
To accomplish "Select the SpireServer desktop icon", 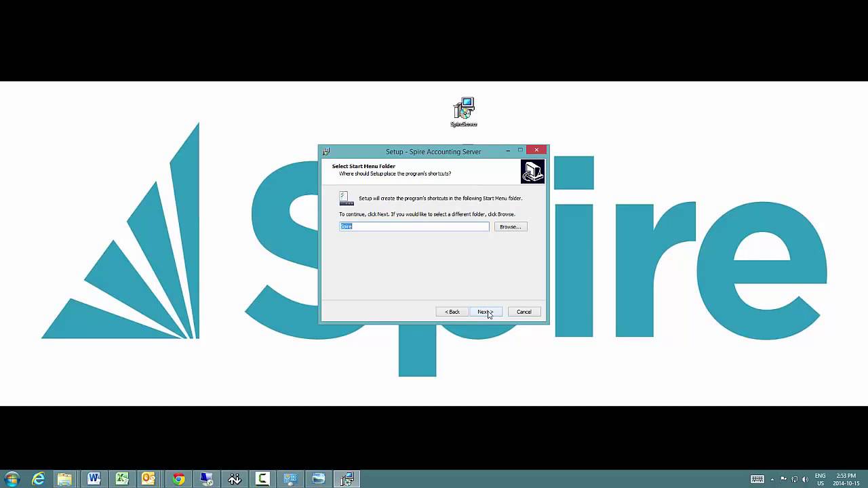I will 464,113.
